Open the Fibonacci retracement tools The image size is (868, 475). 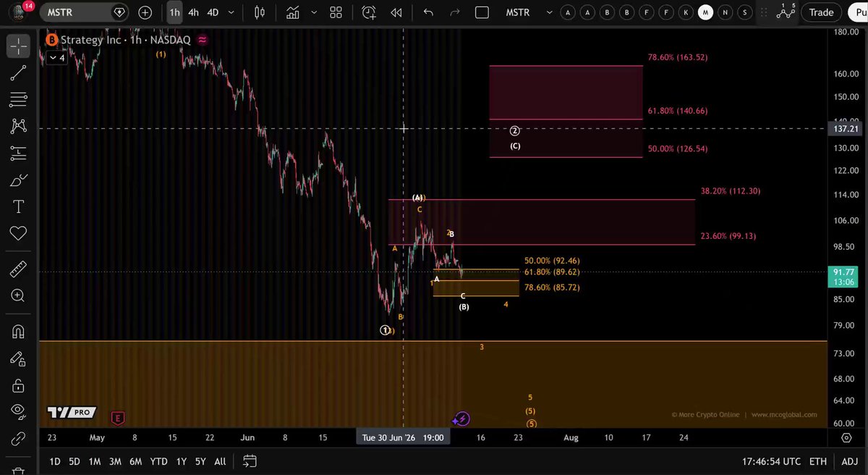pos(18,99)
